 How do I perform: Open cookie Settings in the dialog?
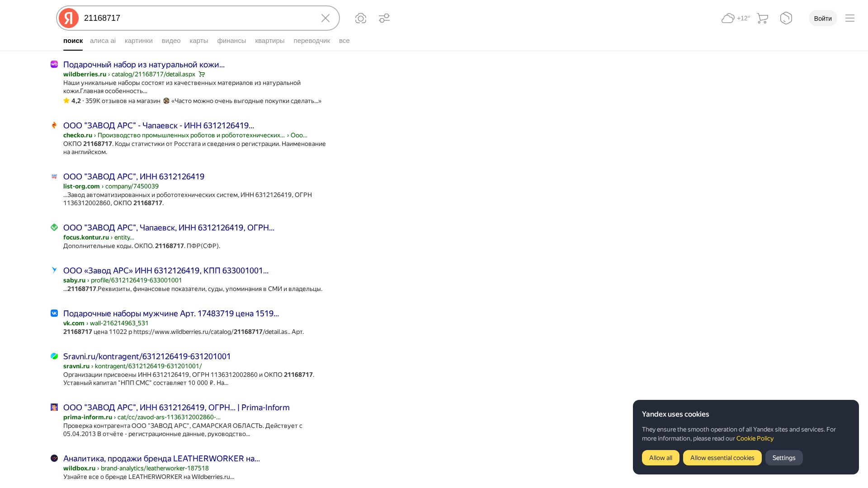(783, 457)
